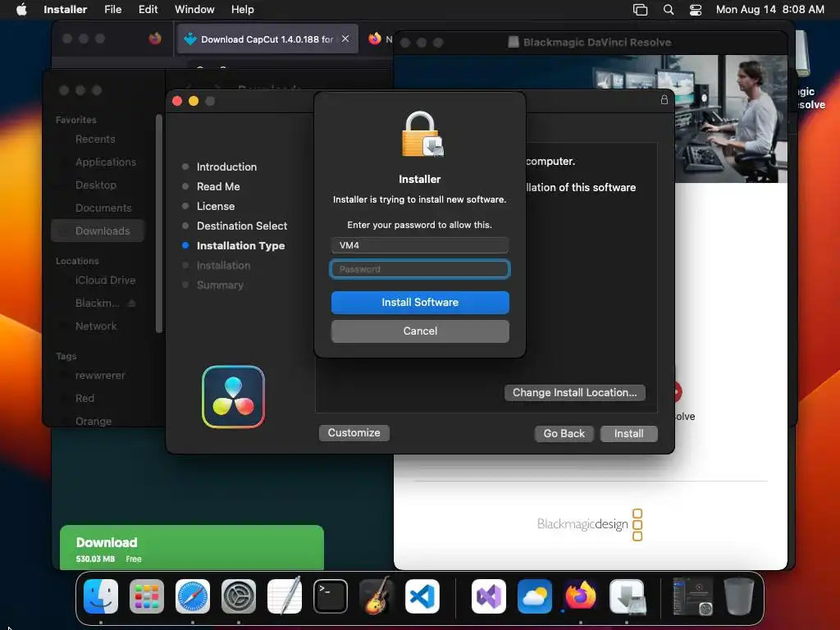Click the Go Back button
The image size is (840, 630).
coord(564,433)
